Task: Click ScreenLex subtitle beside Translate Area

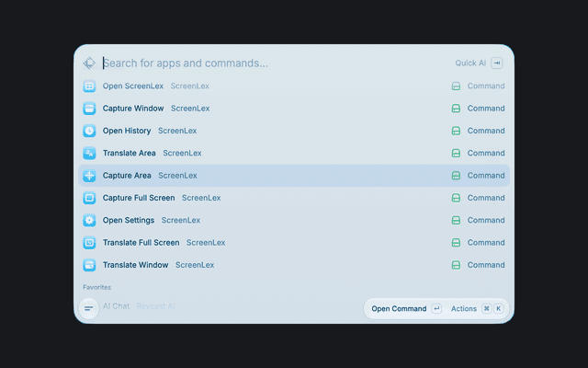Action: pos(182,154)
